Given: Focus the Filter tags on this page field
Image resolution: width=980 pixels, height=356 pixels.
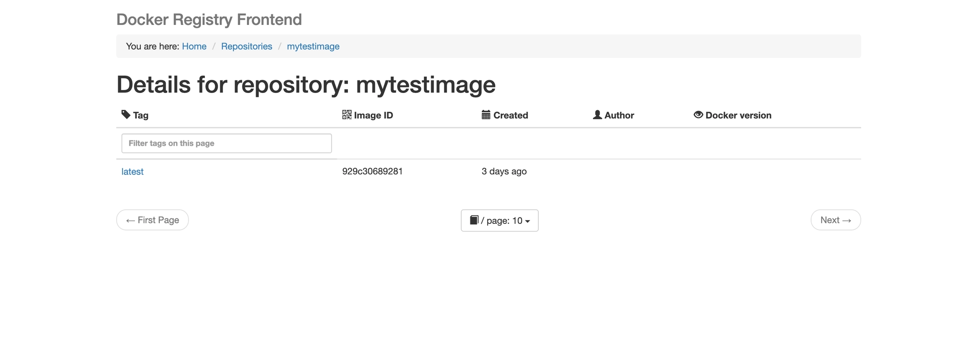Looking at the screenshot, I should (226, 143).
